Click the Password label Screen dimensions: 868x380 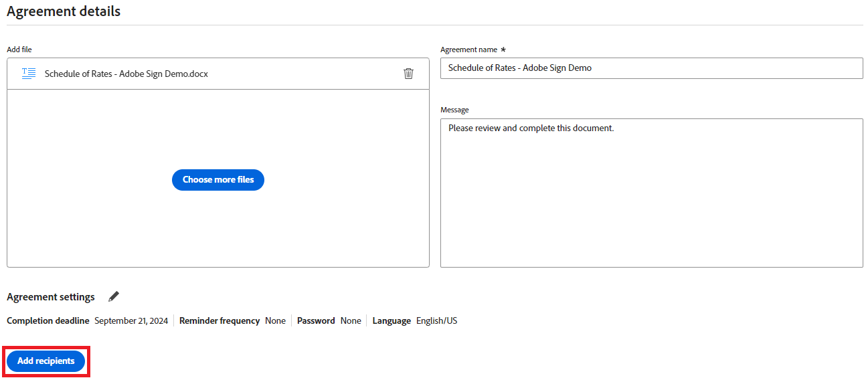316,321
